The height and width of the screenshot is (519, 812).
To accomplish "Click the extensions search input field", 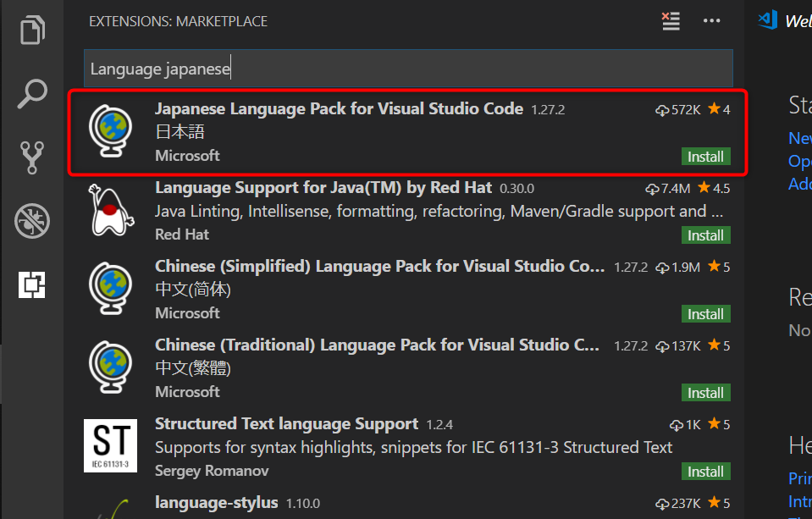I will (408, 69).
